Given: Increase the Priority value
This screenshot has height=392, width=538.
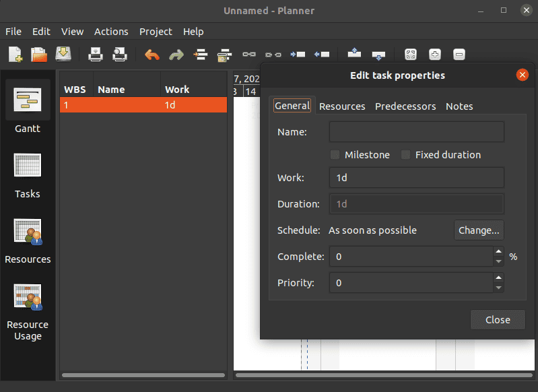Looking at the screenshot, I should (x=498, y=277).
